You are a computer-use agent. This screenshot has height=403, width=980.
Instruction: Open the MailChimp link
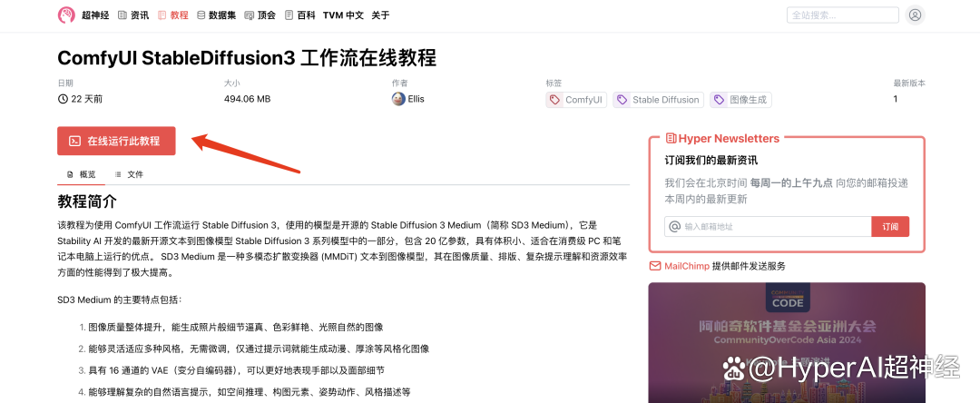687,266
